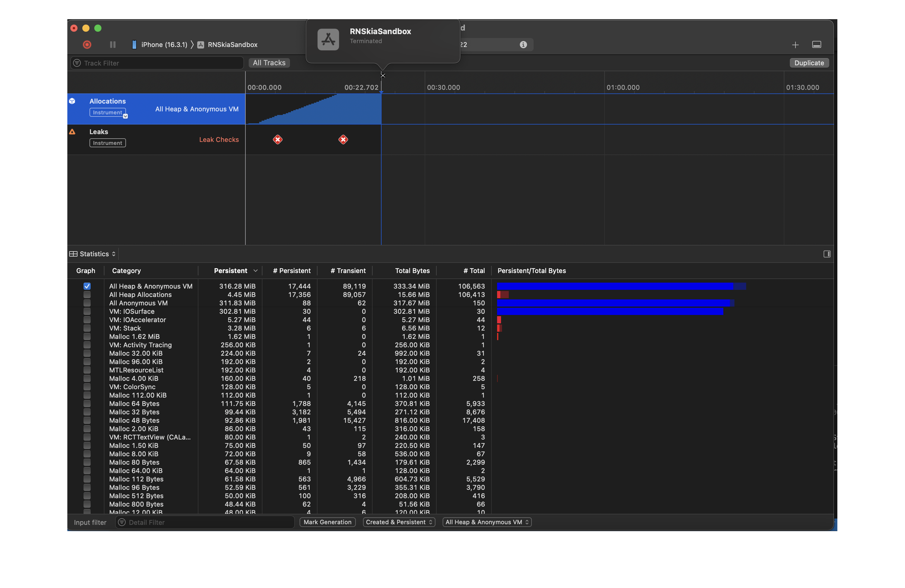Uncheck All Heap & Anonymous VM graph checkbox
This screenshot has height=588, width=905.
coord(87,286)
